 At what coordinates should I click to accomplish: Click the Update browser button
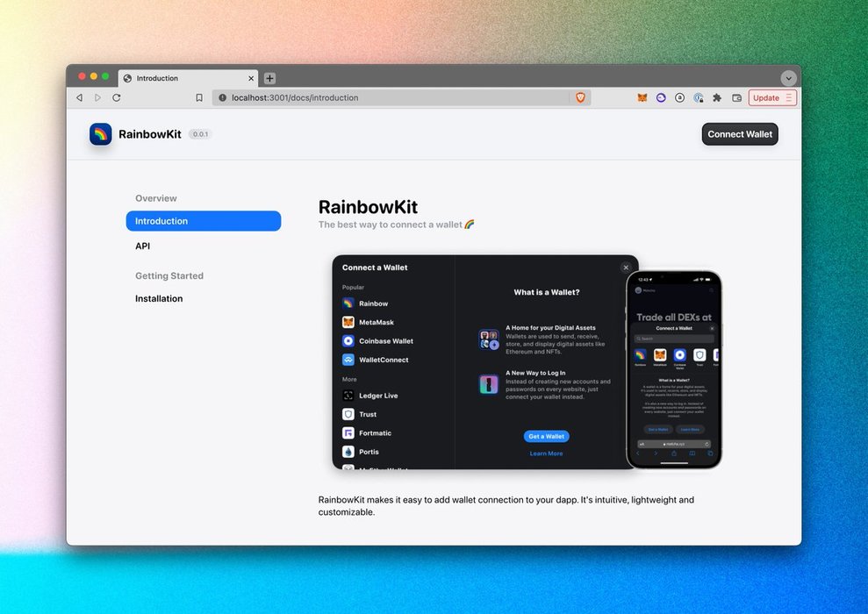click(x=772, y=97)
